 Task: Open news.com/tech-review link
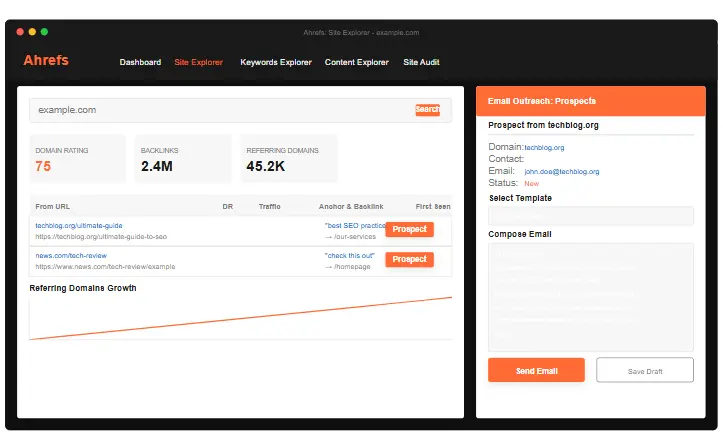pyautogui.click(x=71, y=255)
